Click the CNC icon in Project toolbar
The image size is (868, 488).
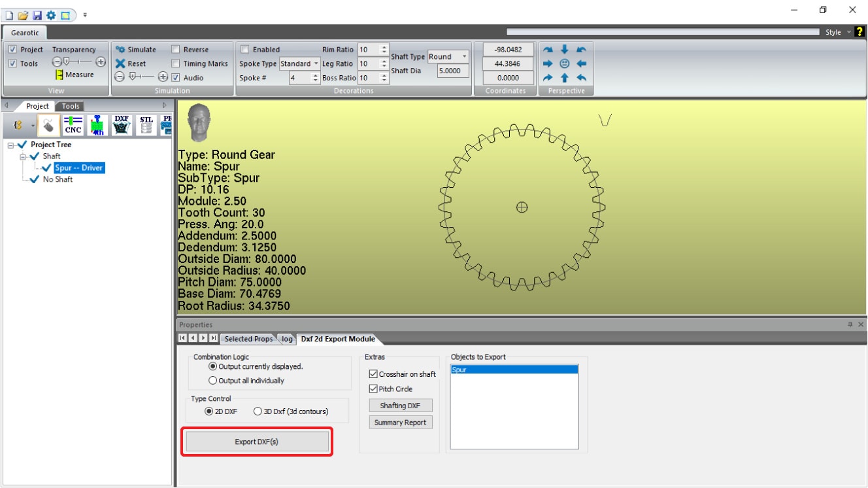click(x=73, y=124)
